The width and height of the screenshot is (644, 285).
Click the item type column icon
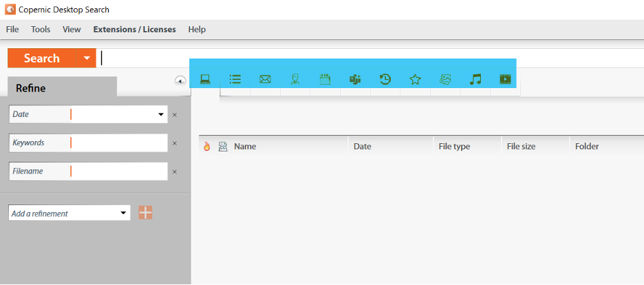[x=223, y=146]
